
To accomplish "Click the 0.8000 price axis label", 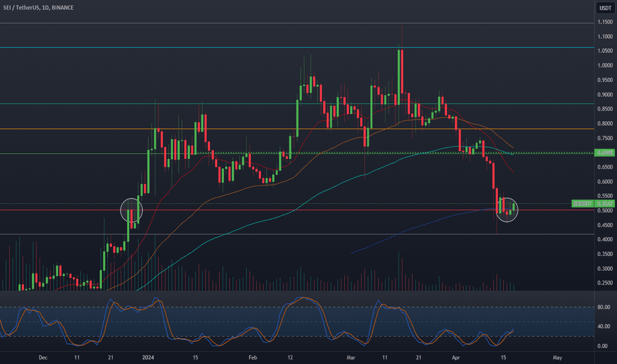I will 605,124.
